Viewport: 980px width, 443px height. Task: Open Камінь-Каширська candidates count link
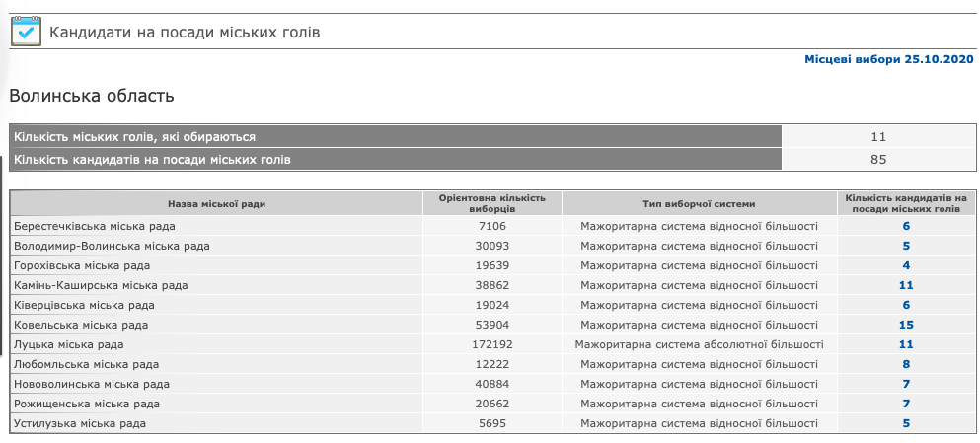click(x=905, y=285)
